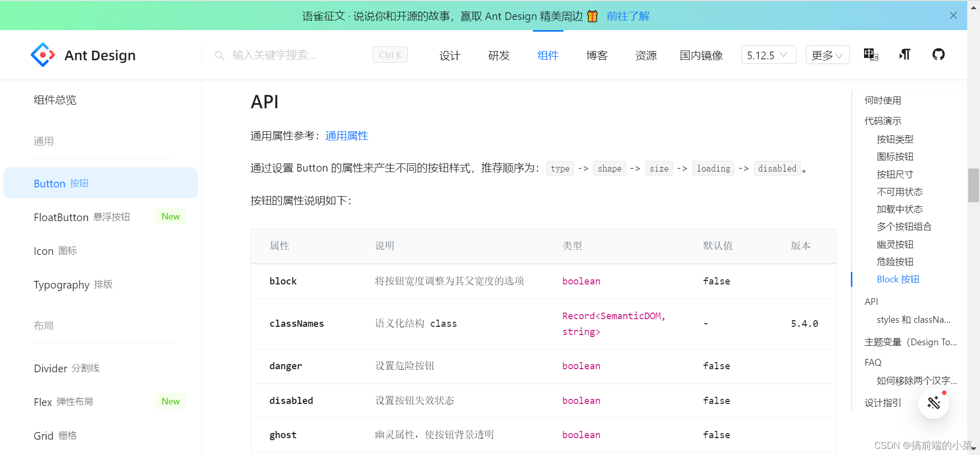Open the 国内镜像 nav item
980x455 pixels.
[701, 55]
